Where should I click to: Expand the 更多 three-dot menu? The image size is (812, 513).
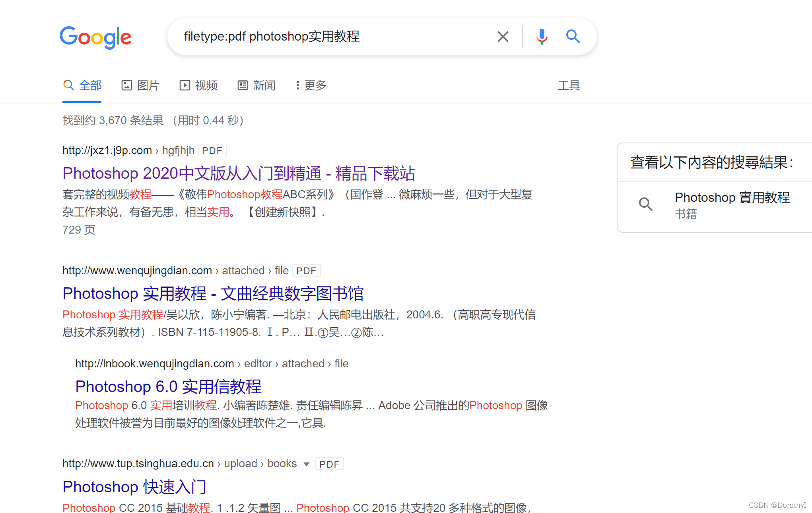click(x=311, y=85)
